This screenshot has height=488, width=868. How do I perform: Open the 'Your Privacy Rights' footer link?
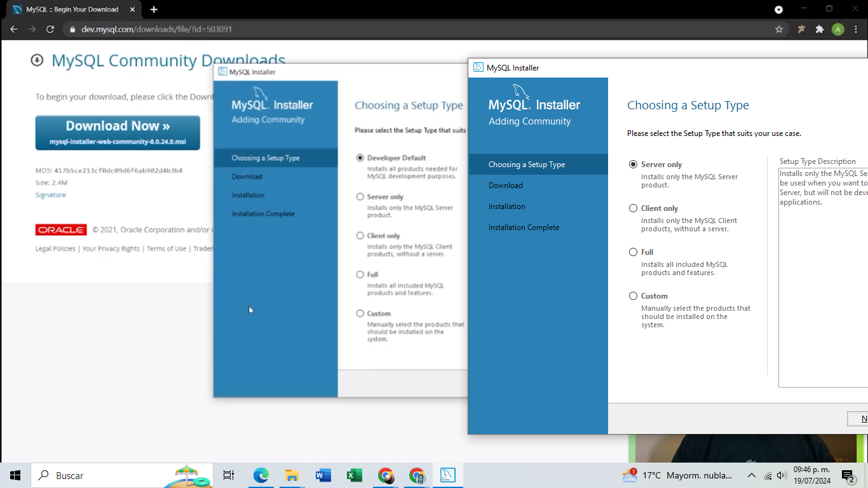tap(111, 248)
